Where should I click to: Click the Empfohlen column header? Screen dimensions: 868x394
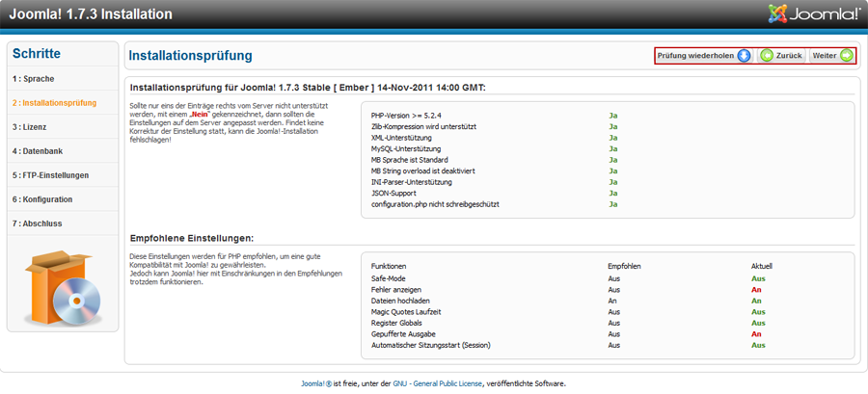pyautogui.click(x=624, y=266)
